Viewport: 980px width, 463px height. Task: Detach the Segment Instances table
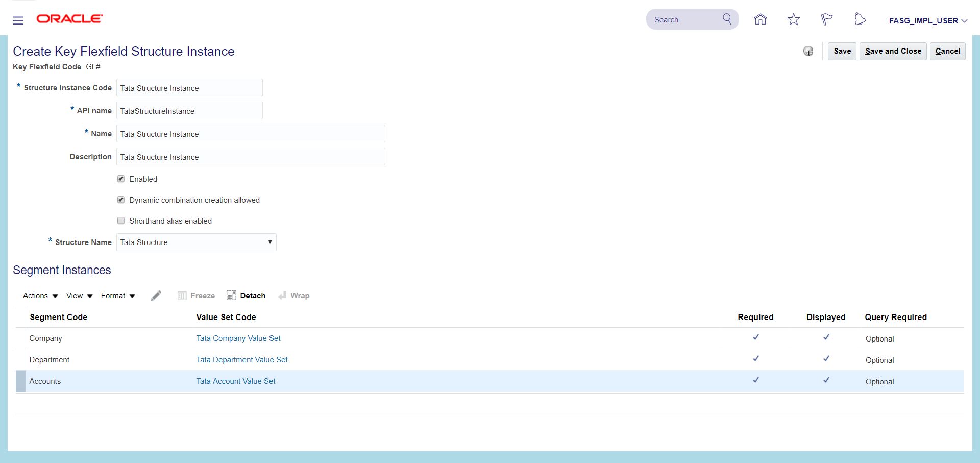click(246, 296)
